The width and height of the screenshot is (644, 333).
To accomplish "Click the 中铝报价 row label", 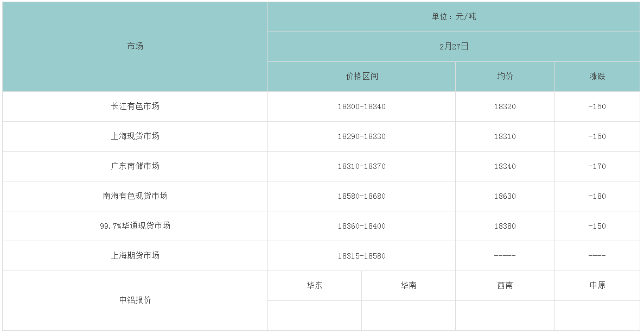I will click(135, 300).
